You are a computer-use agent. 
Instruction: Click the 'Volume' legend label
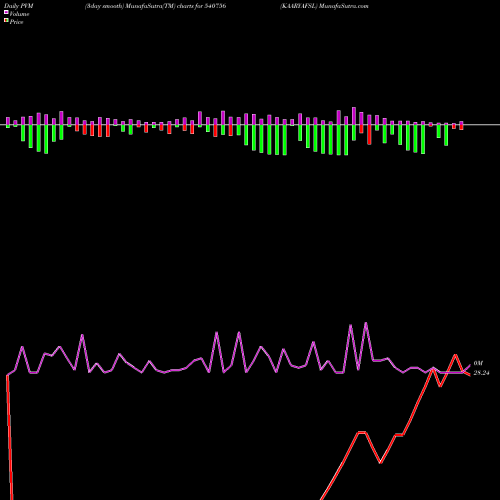coord(19,14)
